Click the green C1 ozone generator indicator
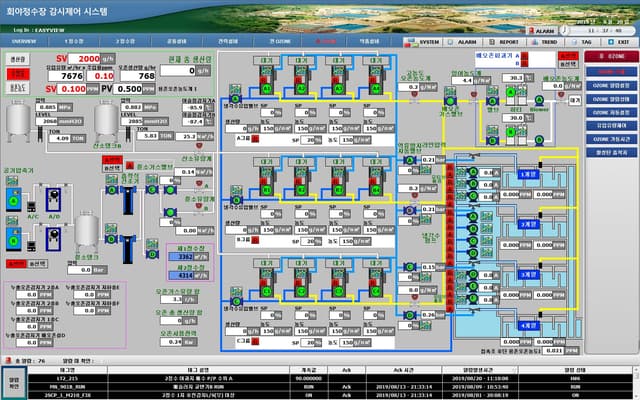 click(x=266, y=291)
